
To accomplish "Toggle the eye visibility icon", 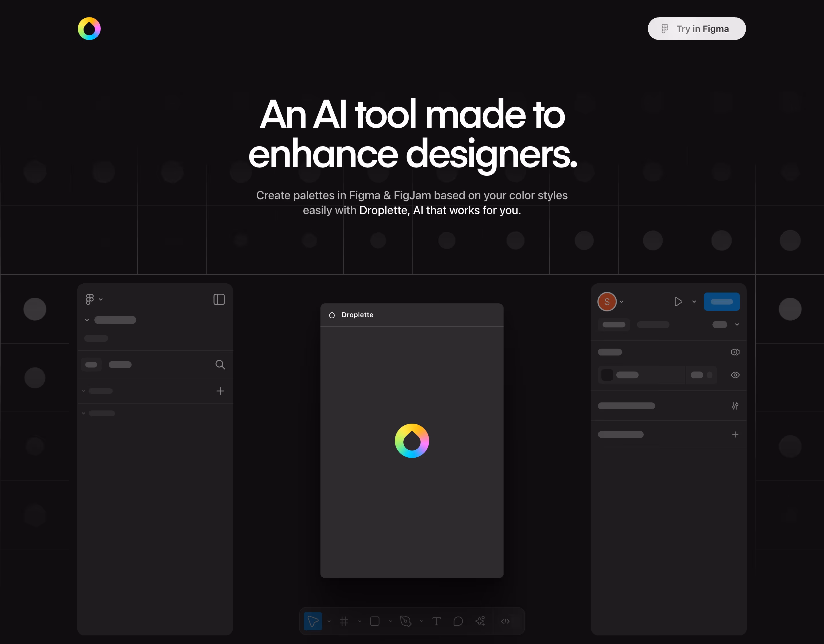I will pyautogui.click(x=735, y=375).
